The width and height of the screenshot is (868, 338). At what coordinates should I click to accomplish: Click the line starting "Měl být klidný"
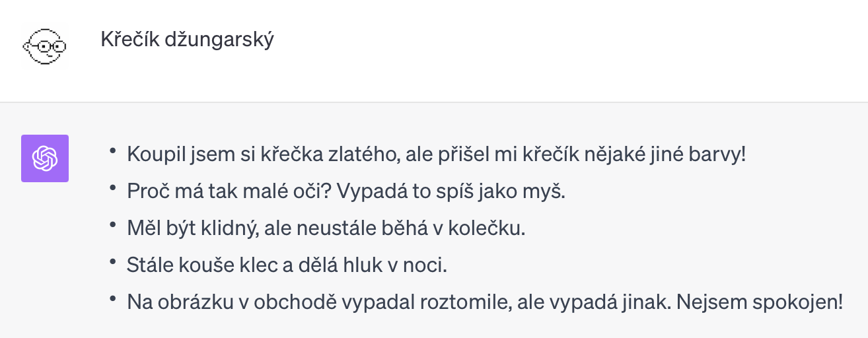coord(326,229)
